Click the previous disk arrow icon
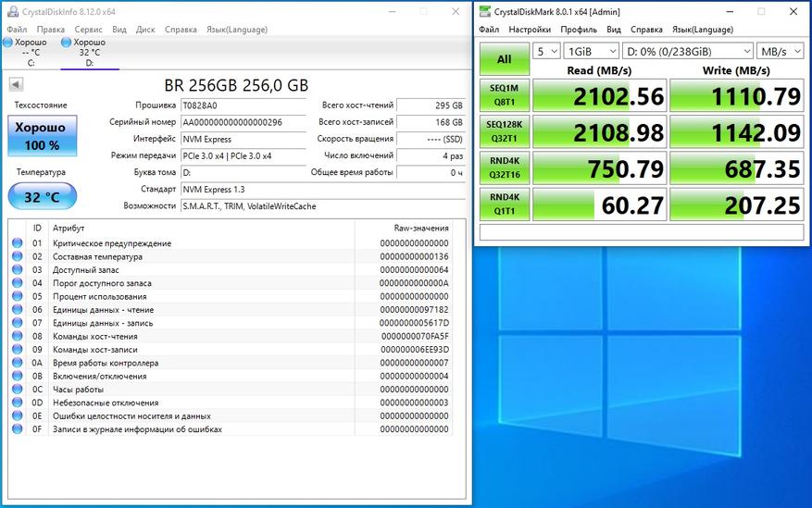812x508 pixels. point(16,85)
